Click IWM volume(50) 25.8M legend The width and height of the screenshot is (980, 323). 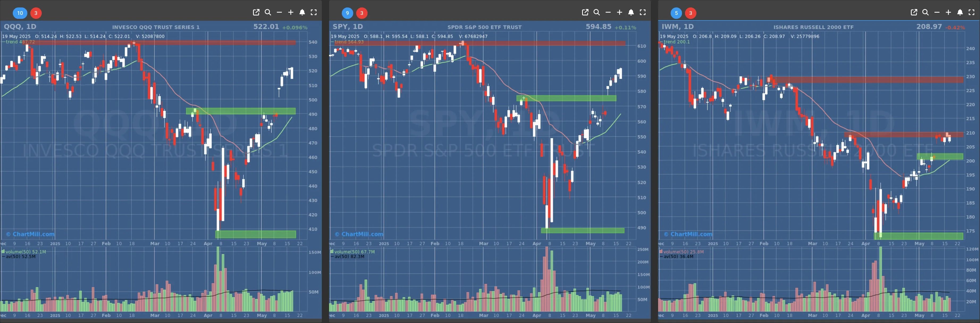(x=682, y=251)
